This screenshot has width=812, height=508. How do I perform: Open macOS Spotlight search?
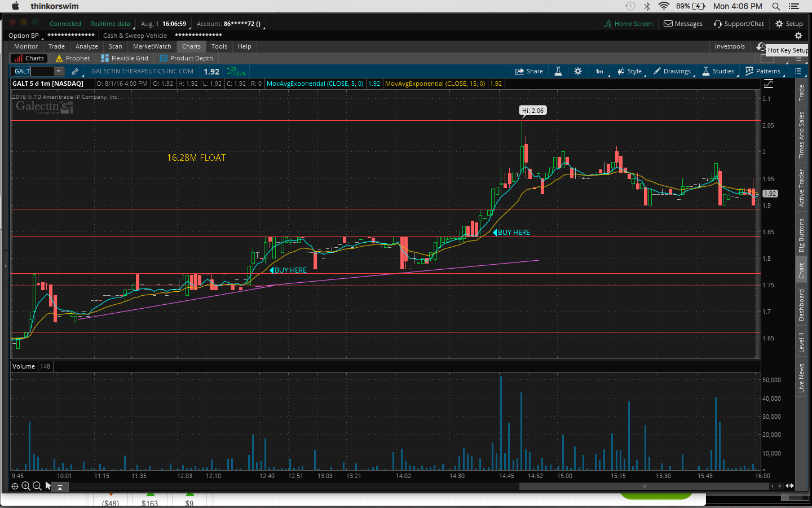[776, 6]
